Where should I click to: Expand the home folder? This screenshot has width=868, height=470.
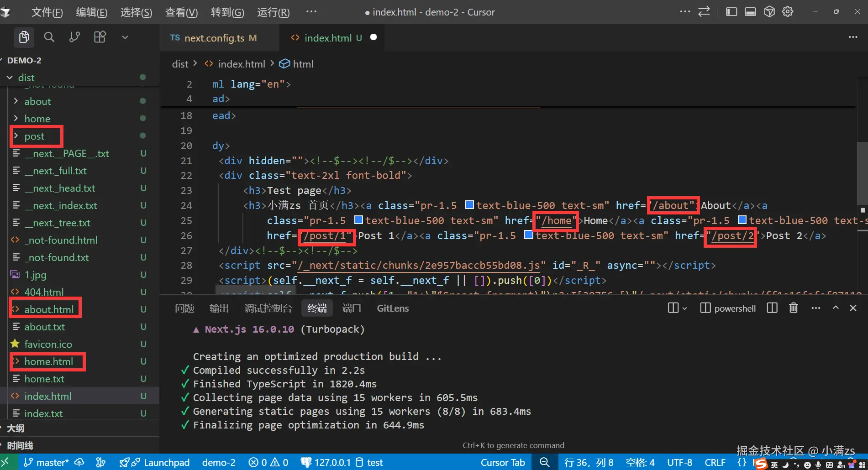tap(37, 119)
